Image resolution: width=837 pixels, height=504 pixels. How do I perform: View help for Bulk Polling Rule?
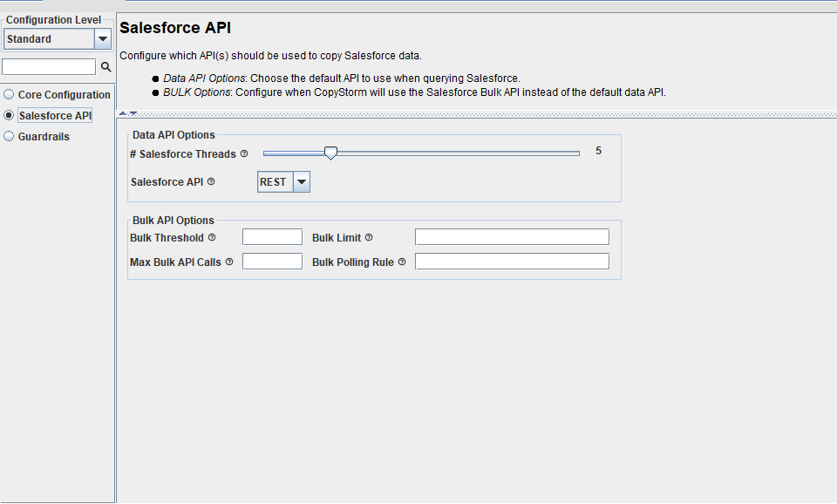point(402,262)
